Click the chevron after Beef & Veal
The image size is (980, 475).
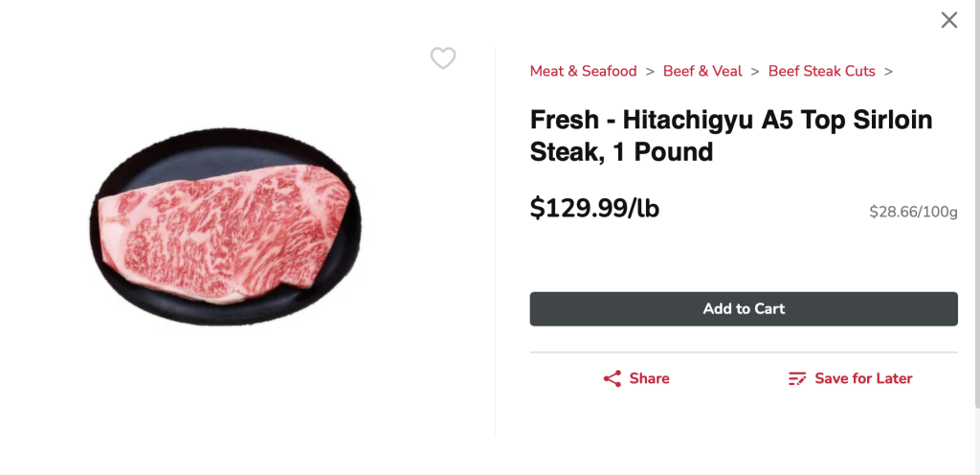point(755,71)
